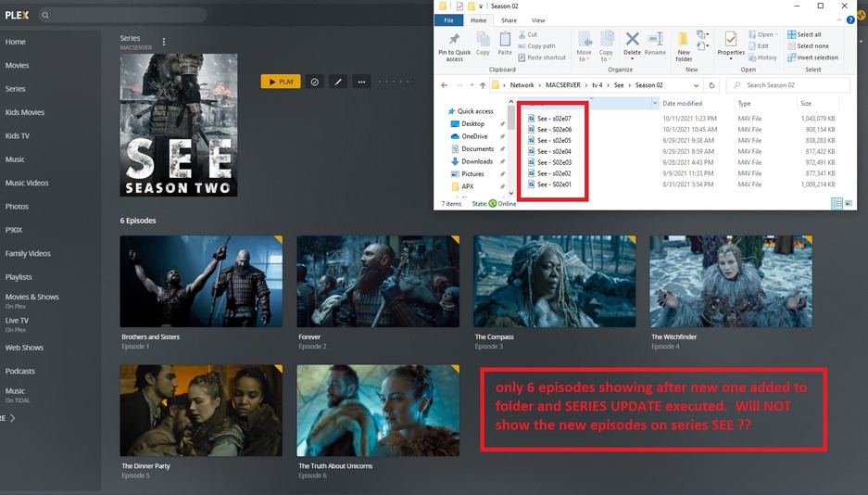Click Paste shortcut in Explorer ribbon
The height and width of the screenshot is (495, 868).
(542, 57)
